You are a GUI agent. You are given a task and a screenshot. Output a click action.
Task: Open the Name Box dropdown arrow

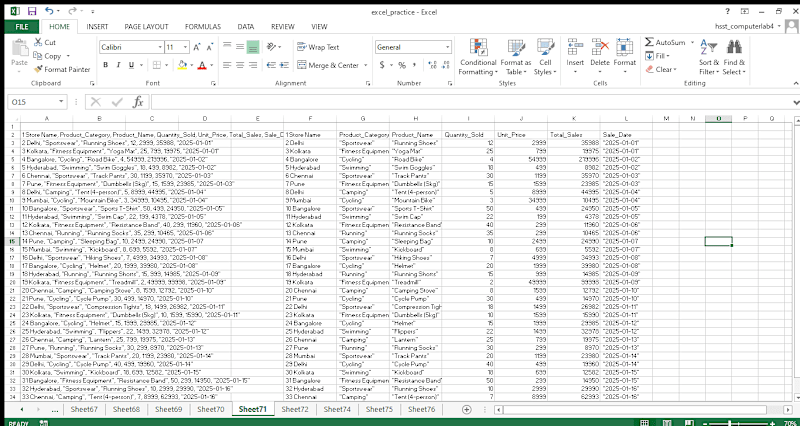point(62,102)
